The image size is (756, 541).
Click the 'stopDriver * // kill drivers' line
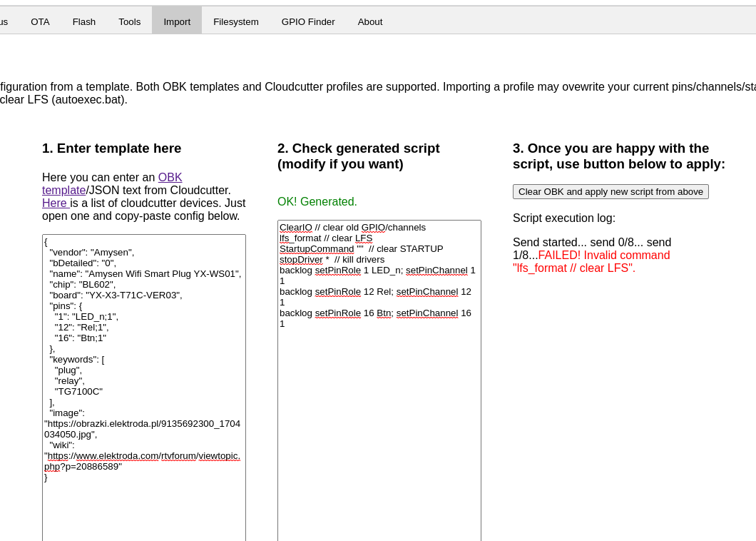pos(332,260)
